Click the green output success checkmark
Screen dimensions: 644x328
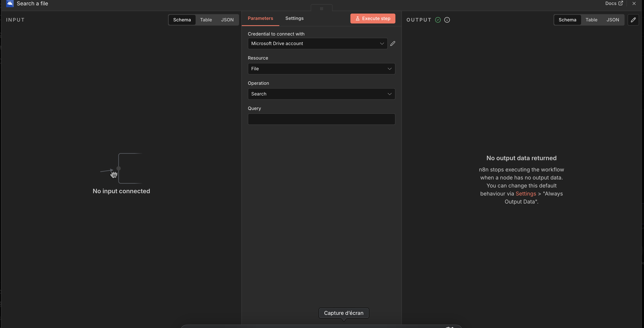click(x=438, y=20)
